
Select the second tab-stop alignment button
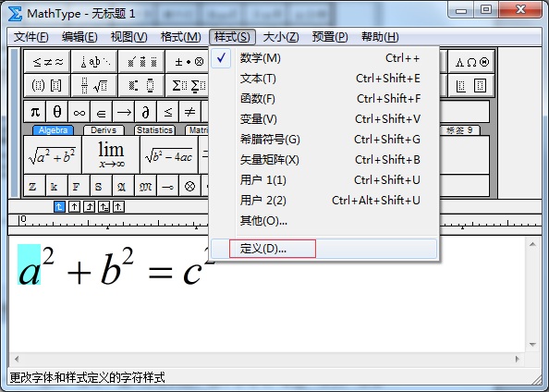point(74,207)
